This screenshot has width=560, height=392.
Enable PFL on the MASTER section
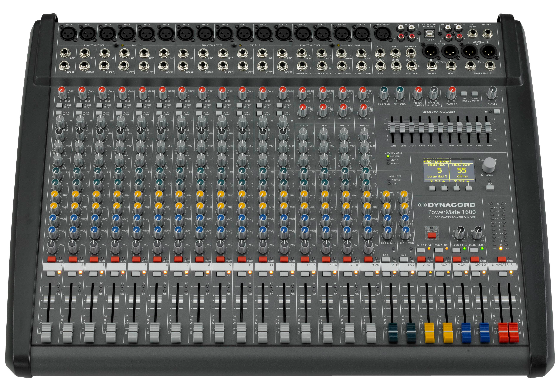503,274
